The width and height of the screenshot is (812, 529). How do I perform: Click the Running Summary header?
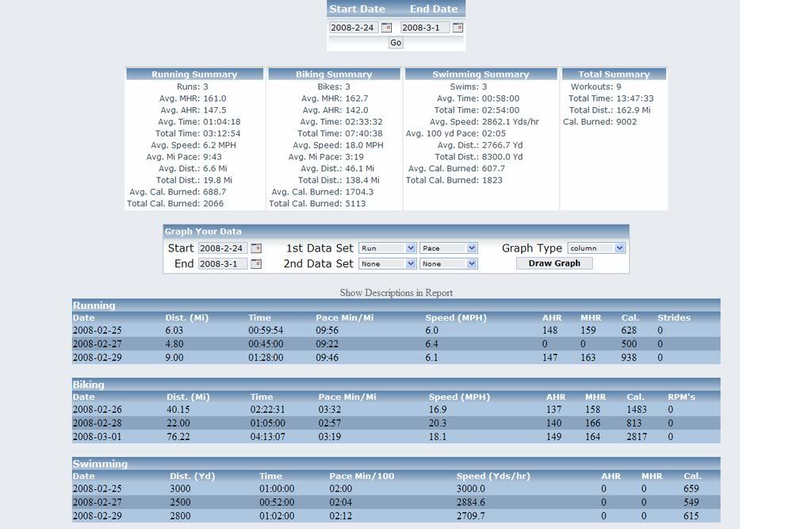click(x=194, y=74)
